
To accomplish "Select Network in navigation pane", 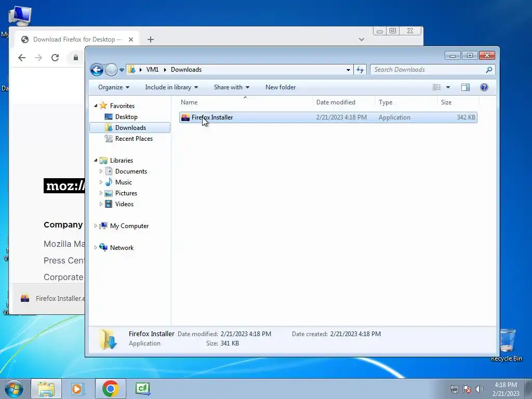I will 122,248.
